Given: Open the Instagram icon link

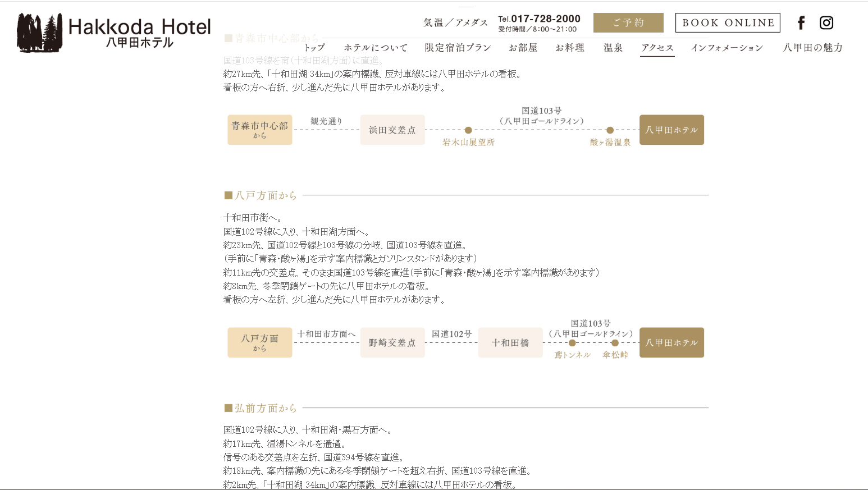Looking at the screenshot, I should point(826,23).
